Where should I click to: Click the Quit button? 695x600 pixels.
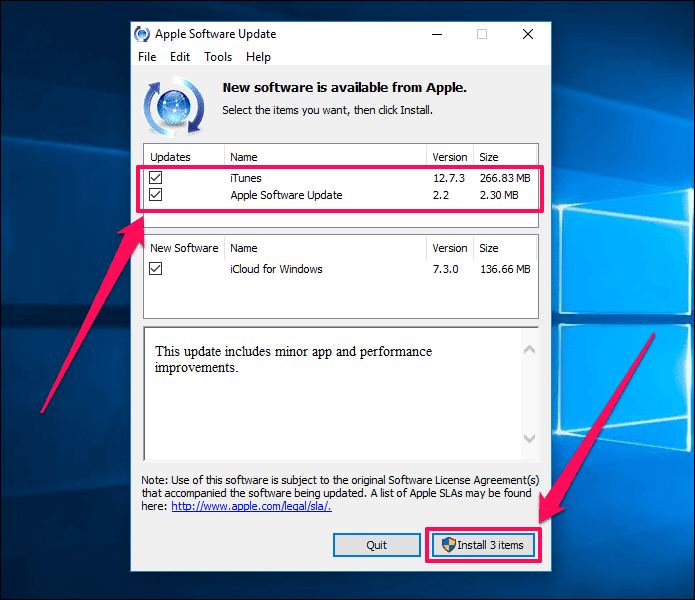[377, 545]
